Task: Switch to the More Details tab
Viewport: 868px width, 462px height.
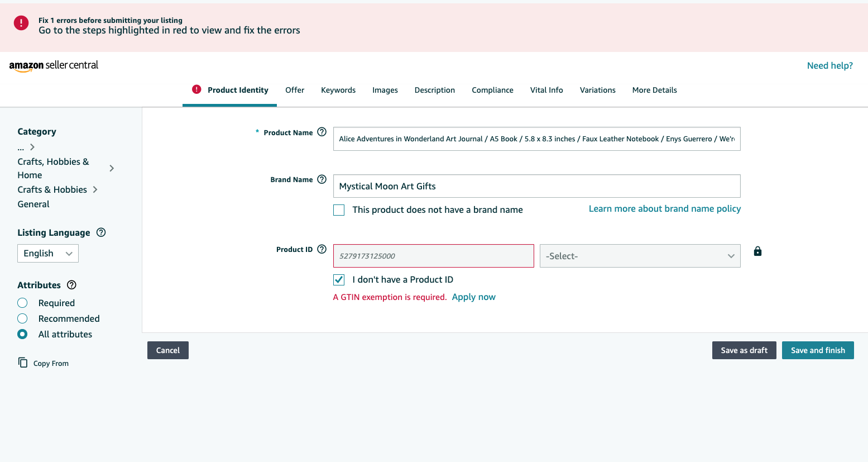Action: (x=655, y=90)
